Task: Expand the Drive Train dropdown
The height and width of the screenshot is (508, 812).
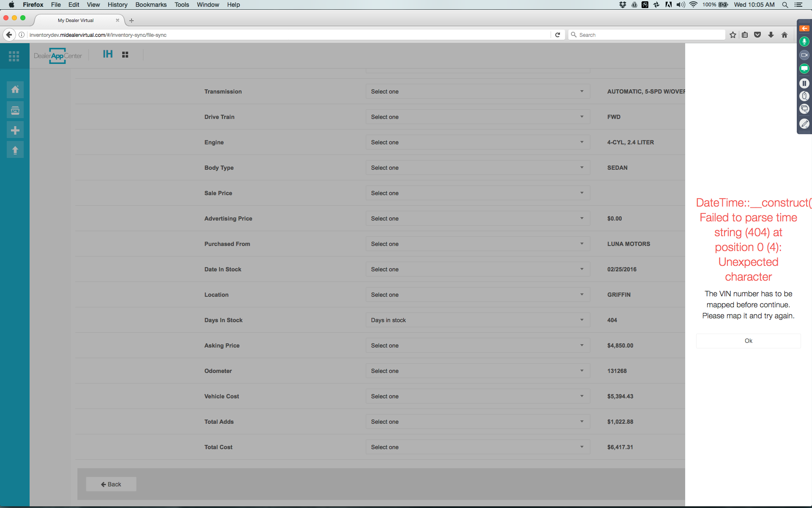Action: coord(478,117)
